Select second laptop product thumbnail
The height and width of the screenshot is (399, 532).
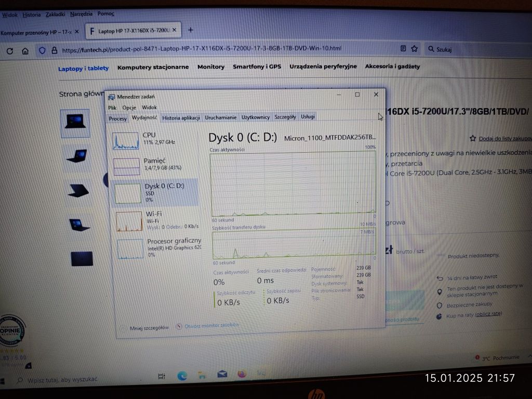[x=77, y=156]
